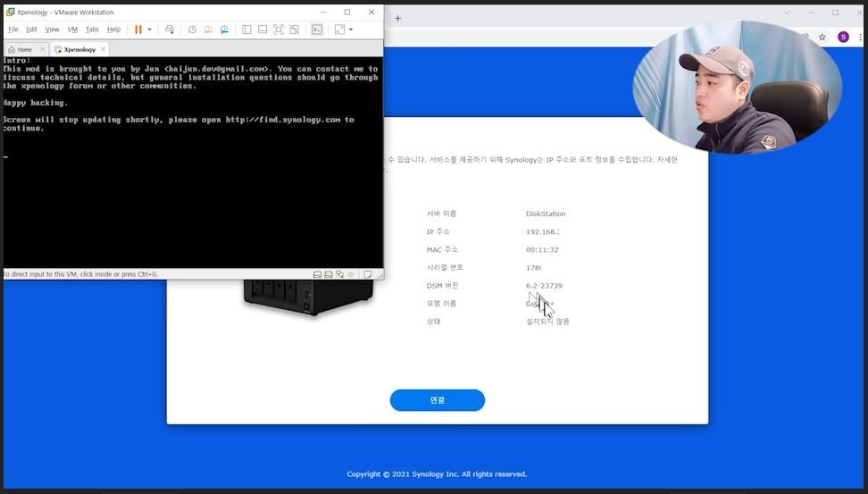Click the DSM 버전 label
This screenshot has width=868, height=494.
pos(442,286)
